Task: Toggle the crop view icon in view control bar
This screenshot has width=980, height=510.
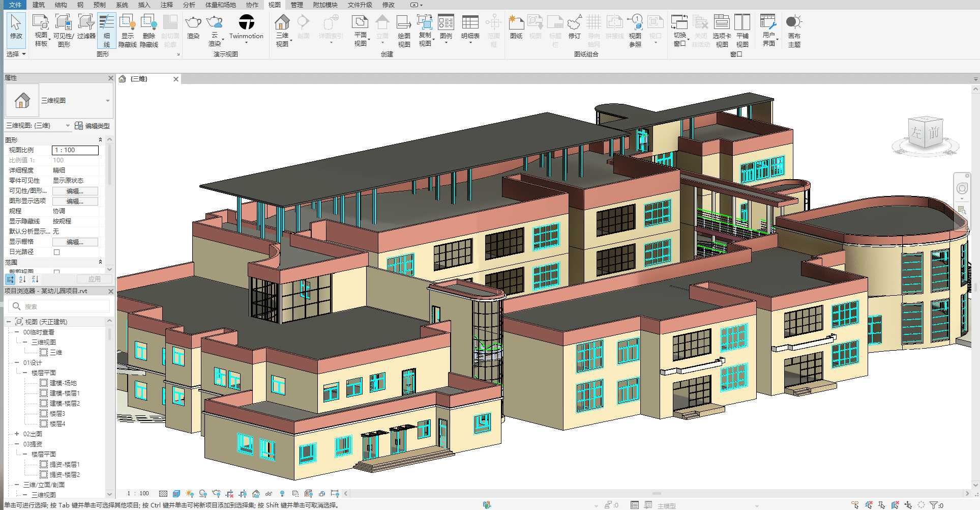Action: pyautogui.click(x=229, y=494)
